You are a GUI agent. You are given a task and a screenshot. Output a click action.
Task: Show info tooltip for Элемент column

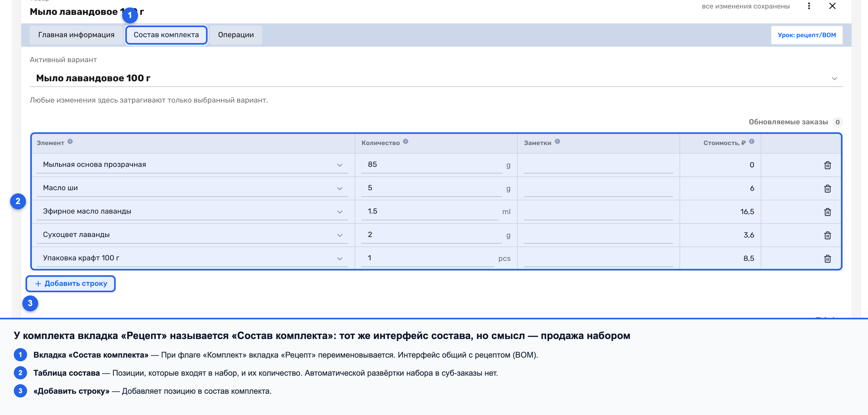click(x=70, y=141)
